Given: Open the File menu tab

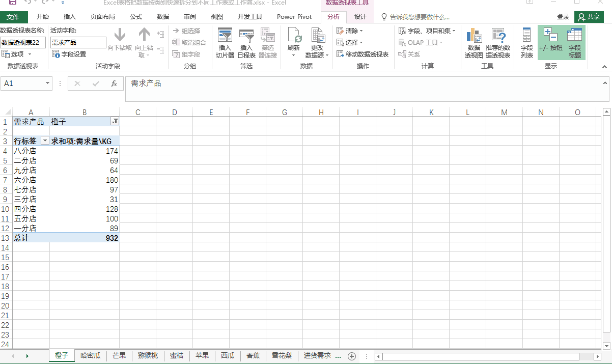Looking at the screenshot, I should pos(13,17).
